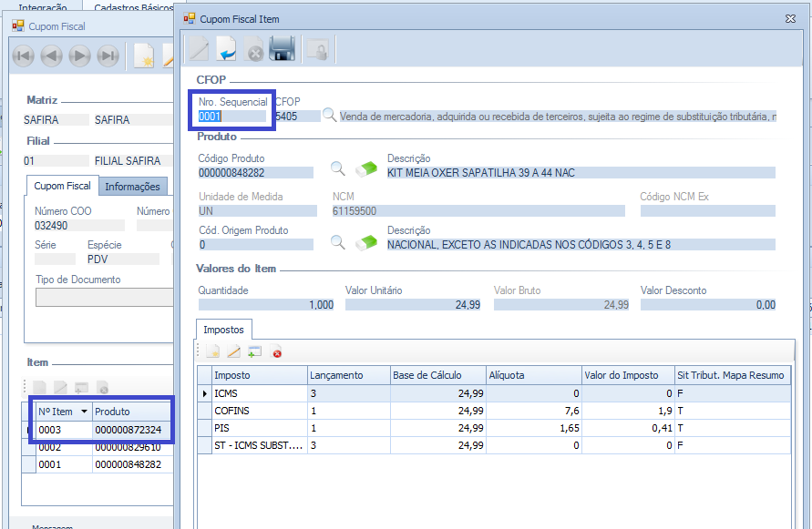Click edit pencil icon in Impostos toolbar
The image size is (812, 529).
[234, 351]
